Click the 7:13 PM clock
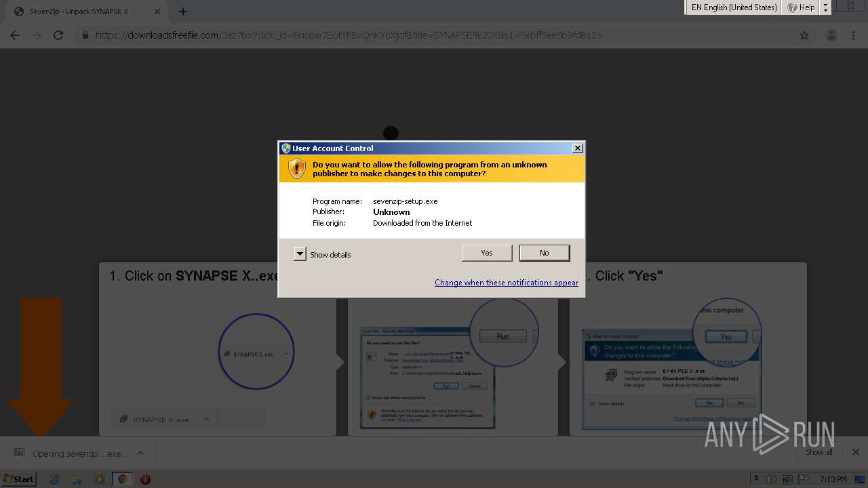 click(x=833, y=479)
